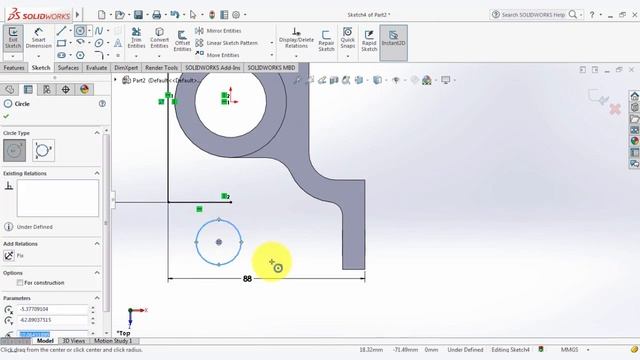Activate the Circle sketch tool in ribbon
This screenshot has width=640, height=360.
point(80,31)
